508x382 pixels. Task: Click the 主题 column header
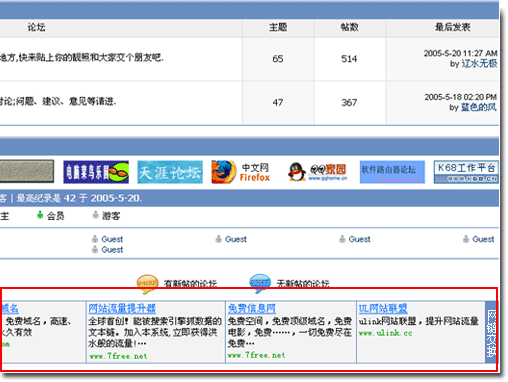(278, 27)
